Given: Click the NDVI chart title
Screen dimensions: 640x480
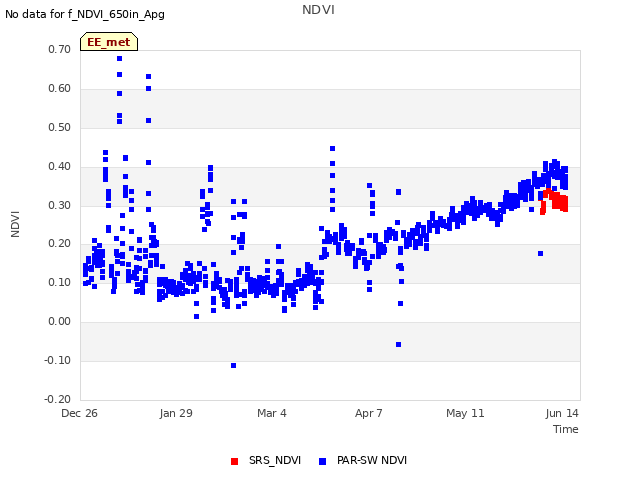Looking at the screenshot, I should point(318,10).
